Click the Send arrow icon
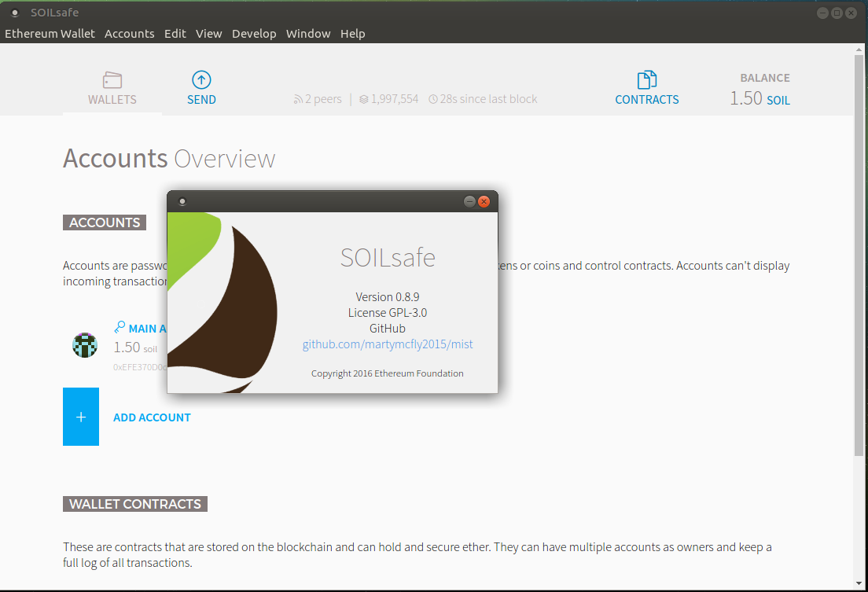This screenshot has width=868, height=592. click(x=201, y=79)
